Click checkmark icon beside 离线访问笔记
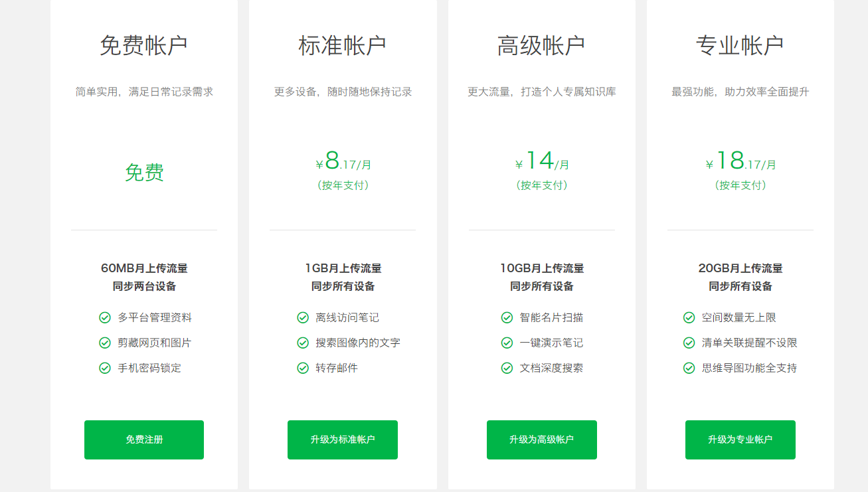868x492 pixels. click(x=303, y=317)
